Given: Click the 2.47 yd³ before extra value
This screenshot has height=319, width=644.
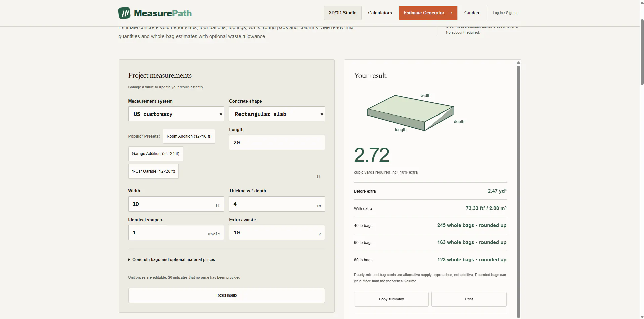Looking at the screenshot, I should [497, 191].
